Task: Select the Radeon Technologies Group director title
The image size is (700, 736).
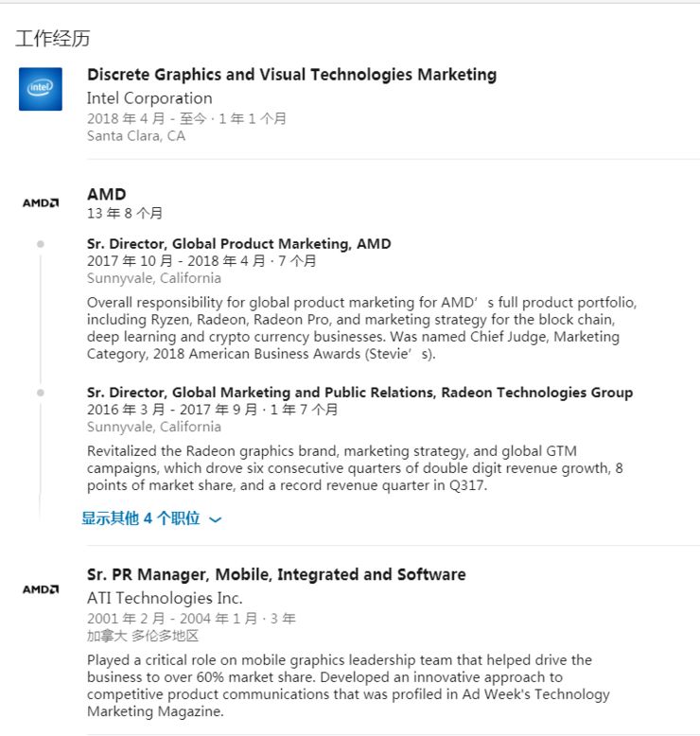Action: (359, 393)
